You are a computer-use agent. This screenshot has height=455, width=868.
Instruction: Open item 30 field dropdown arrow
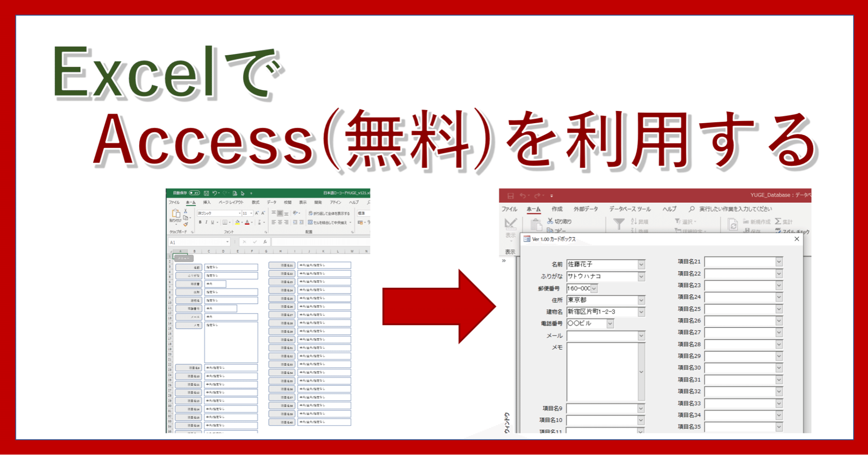[x=779, y=368]
